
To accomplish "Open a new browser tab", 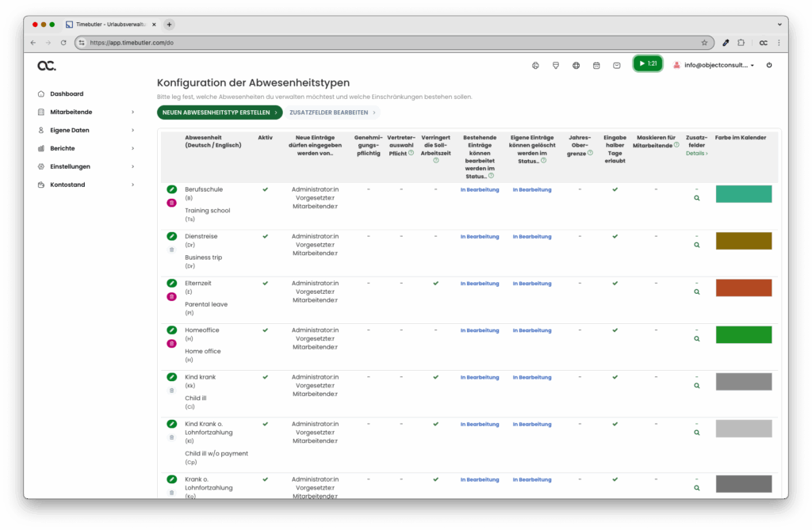I will (170, 25).
